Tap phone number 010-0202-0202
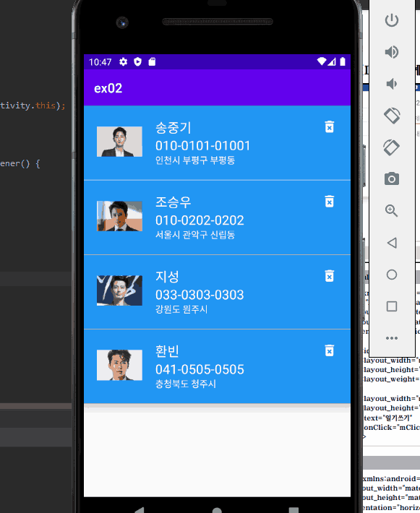 pyautogui.click(x=200, y=220)
